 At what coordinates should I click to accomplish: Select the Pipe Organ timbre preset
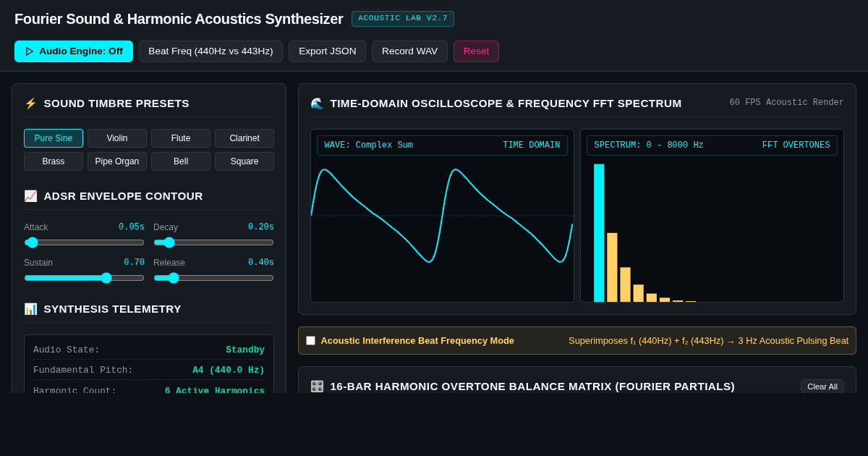point(117,161)
